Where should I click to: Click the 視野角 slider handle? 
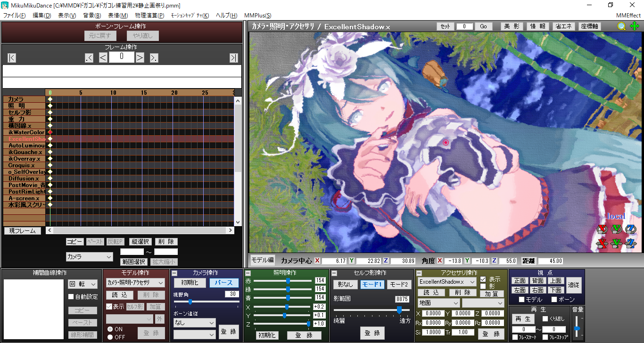click(x=190, y=302)
